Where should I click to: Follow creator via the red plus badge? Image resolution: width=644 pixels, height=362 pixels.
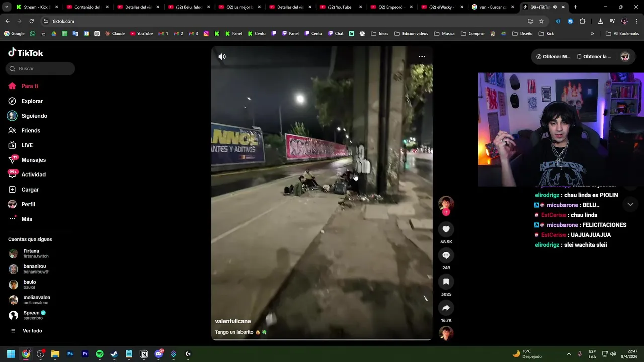point(446,212)
